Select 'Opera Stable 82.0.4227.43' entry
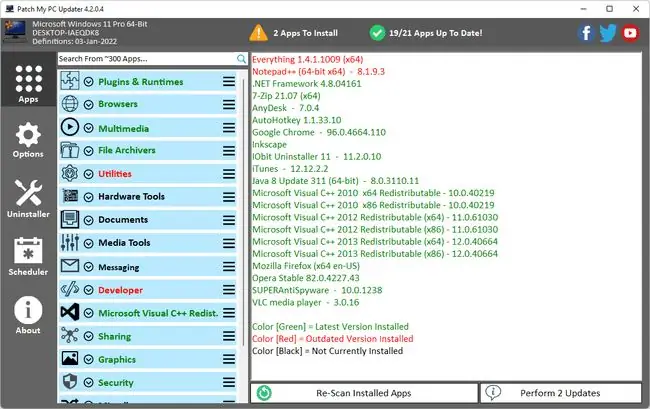Viewport: 650px width, 409px height. coord(306,278)
